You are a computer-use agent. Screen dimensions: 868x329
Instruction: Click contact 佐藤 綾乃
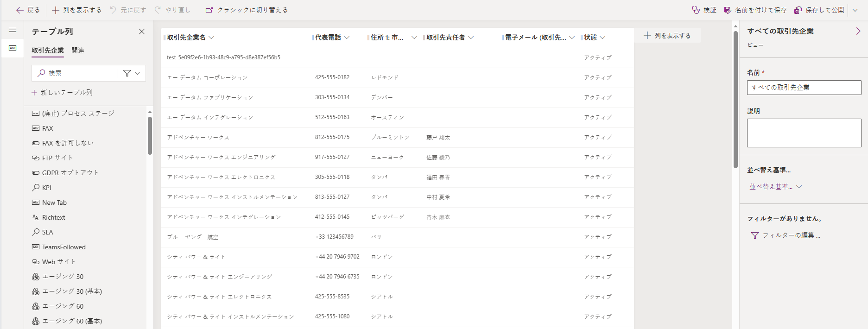pos(438,157)
